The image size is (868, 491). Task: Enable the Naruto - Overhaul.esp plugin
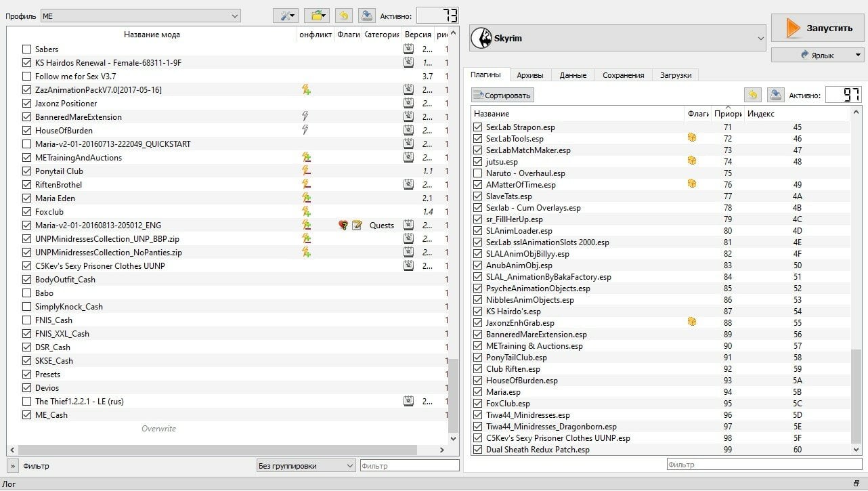click(478, 173)
